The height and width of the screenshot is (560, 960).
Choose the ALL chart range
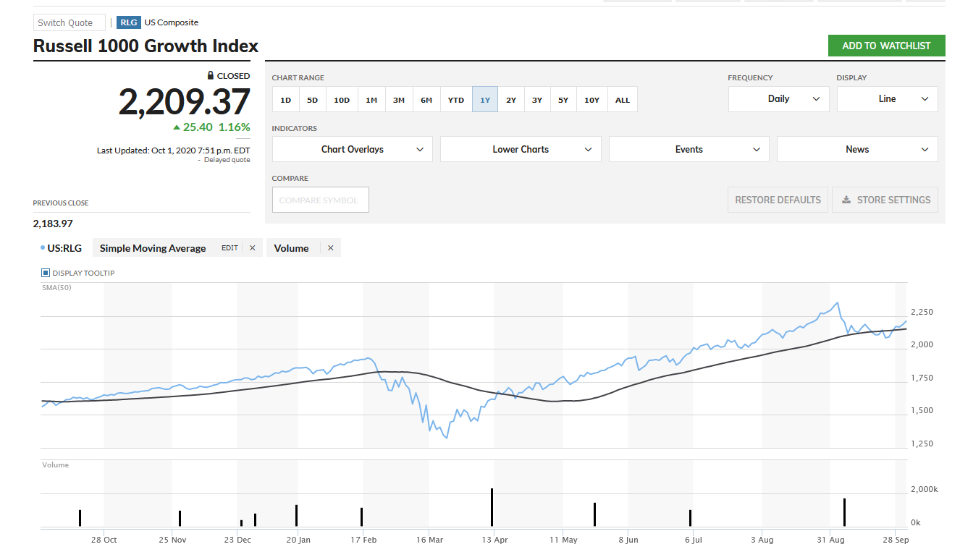click(x=622, y=100)
